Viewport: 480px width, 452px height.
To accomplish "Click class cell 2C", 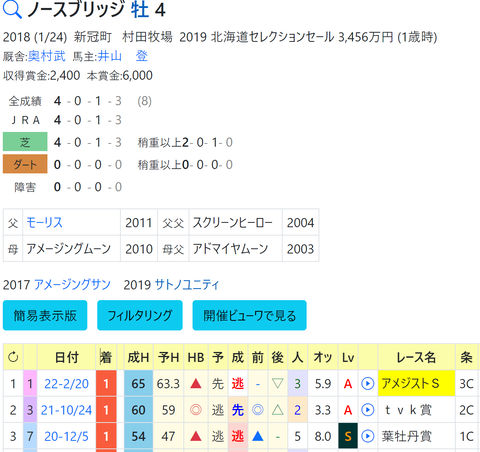I will pos(466,410).
